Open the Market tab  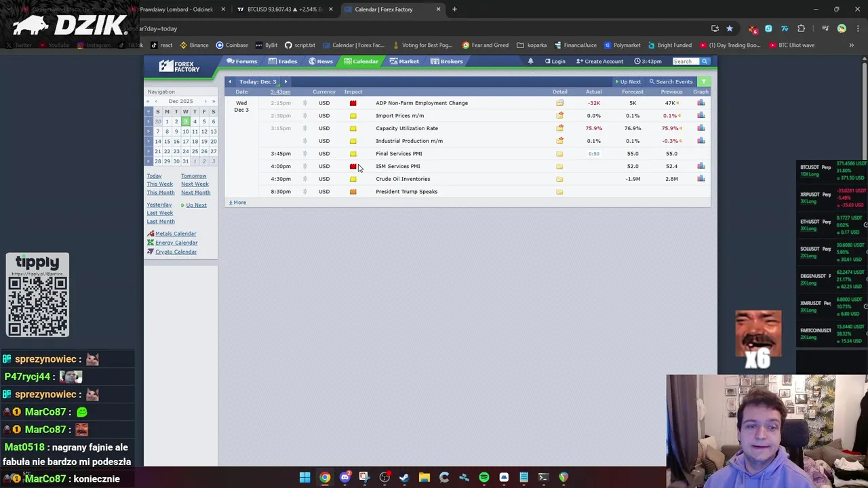[x=404, y=62]
